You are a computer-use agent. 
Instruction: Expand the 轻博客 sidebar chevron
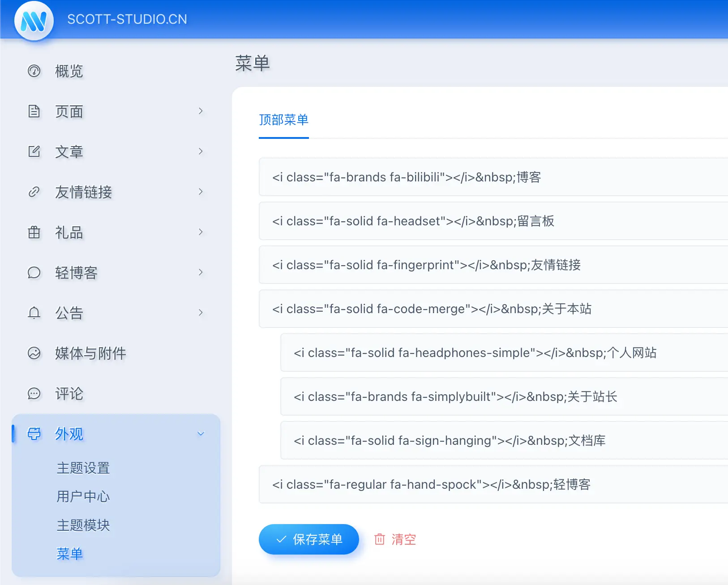[x=201, y=272]
